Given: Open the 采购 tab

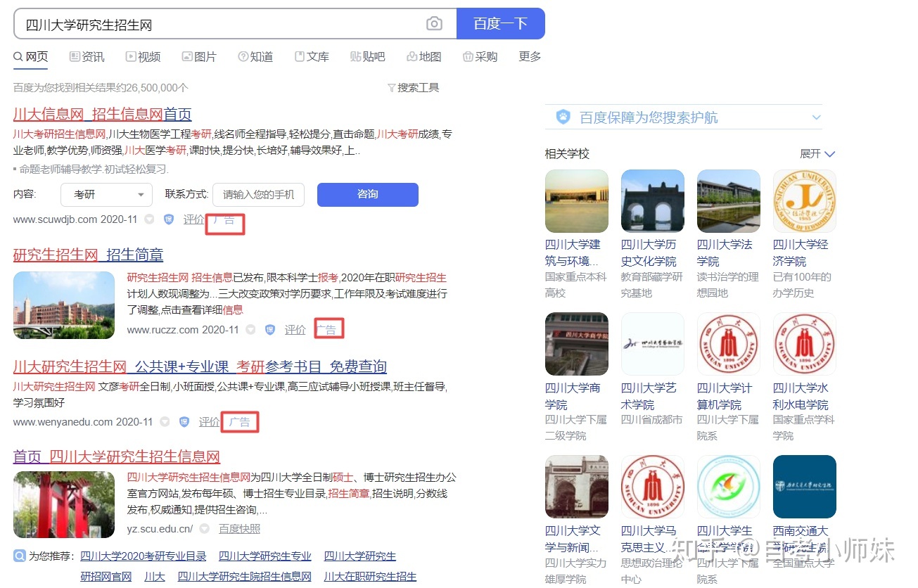Looking at the screenshot, I should [480, 56].
